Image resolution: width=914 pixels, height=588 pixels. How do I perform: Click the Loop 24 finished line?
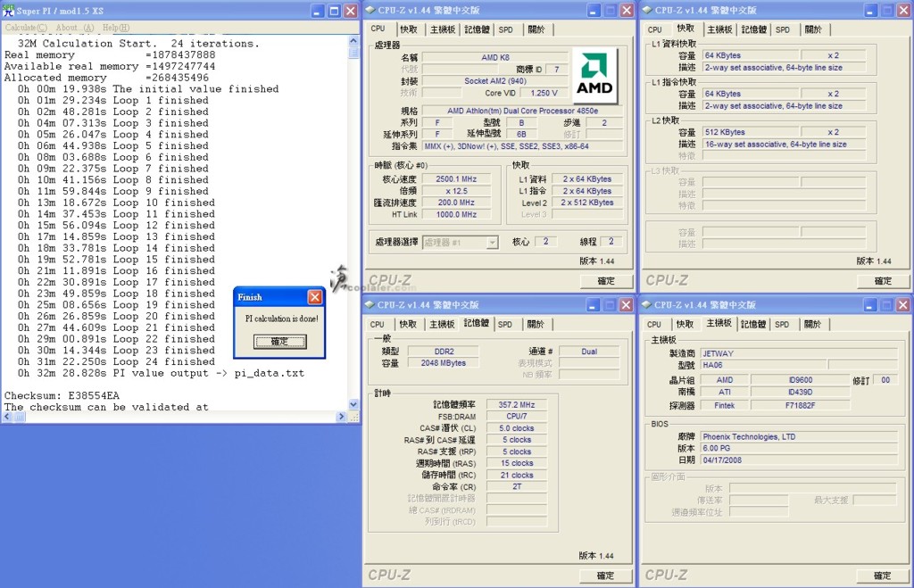pos(116,361)
